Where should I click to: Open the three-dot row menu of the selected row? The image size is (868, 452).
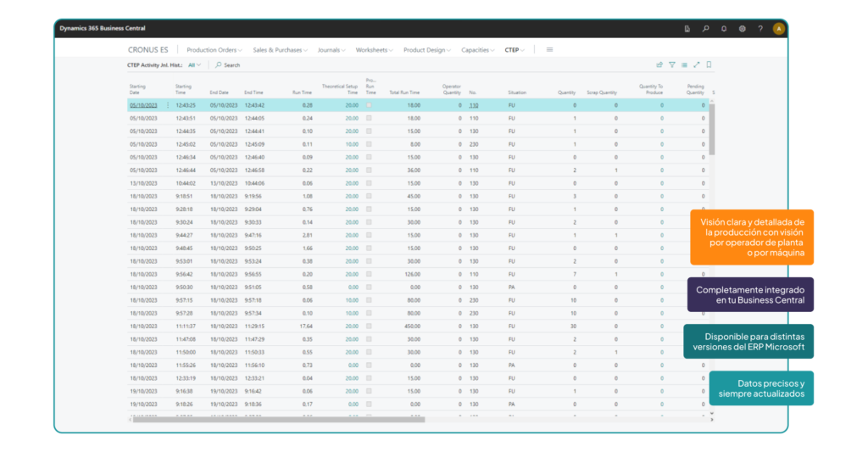[x=168, y=105]
